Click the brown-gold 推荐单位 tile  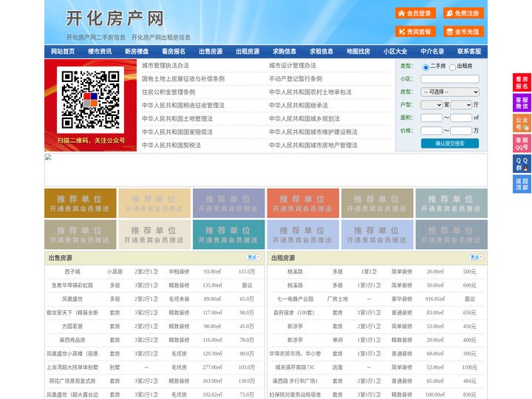81,203
